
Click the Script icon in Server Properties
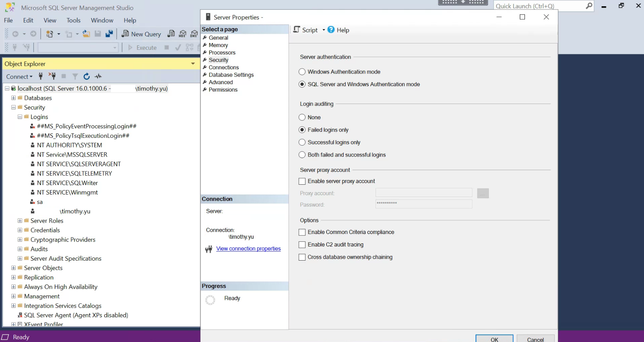[297, 30]
